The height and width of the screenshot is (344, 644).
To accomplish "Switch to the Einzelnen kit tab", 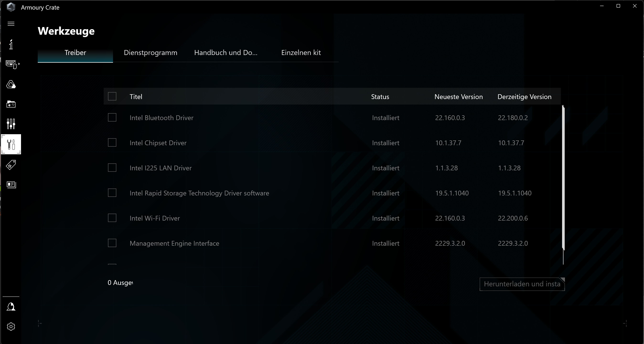I will 301,53.
